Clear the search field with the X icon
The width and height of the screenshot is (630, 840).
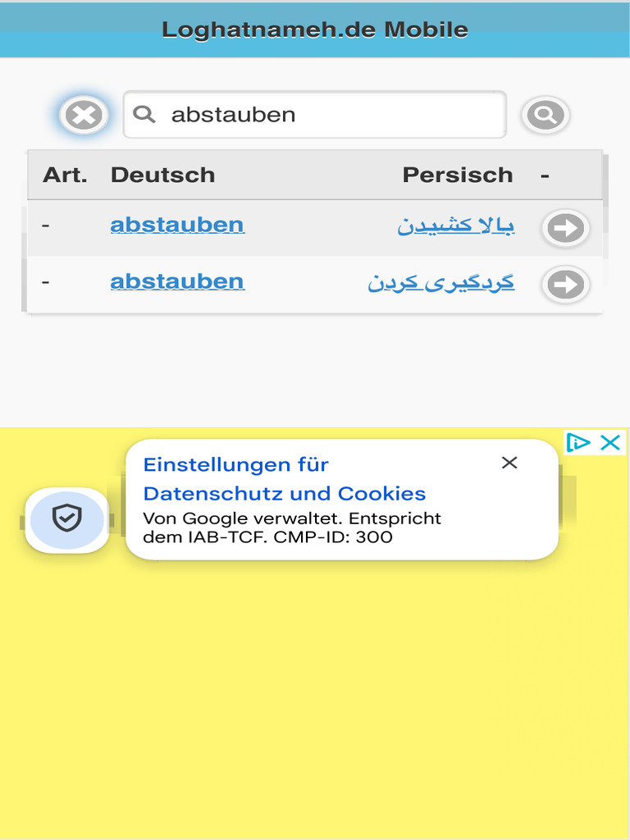pyautogui.click(x=84, y=115)
